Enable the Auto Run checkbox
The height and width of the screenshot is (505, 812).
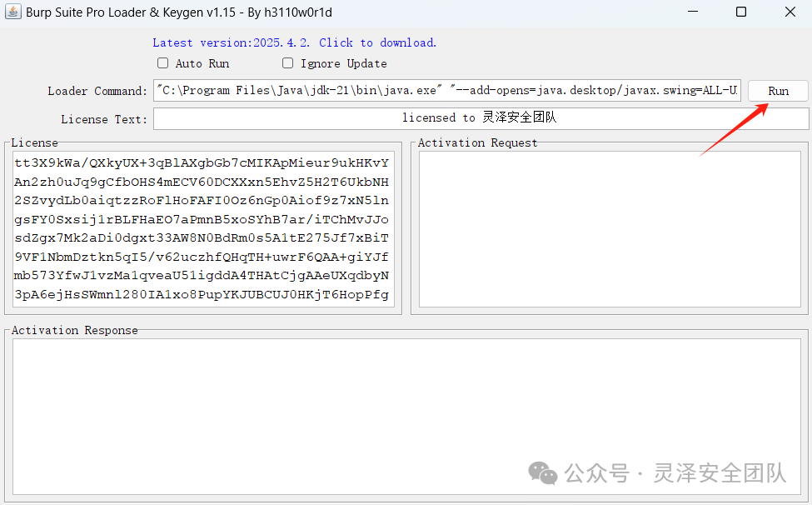162,63
